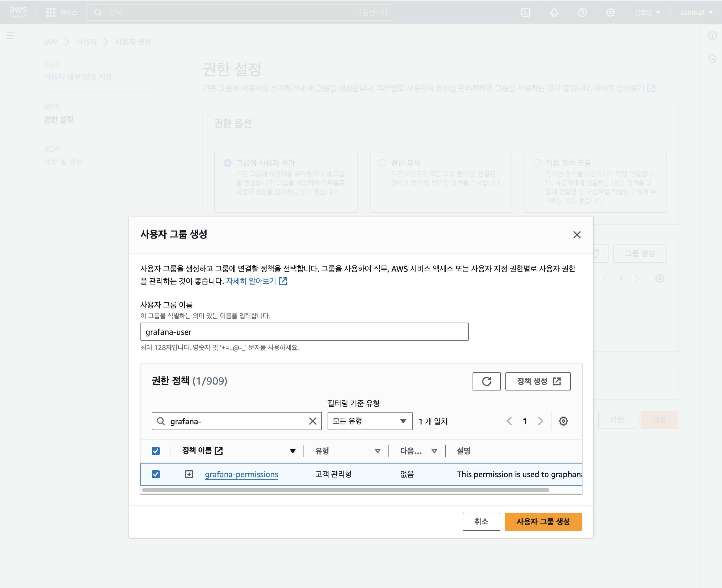
Task: Click the second right-edge panel icon
Action: tap(712, 59)
